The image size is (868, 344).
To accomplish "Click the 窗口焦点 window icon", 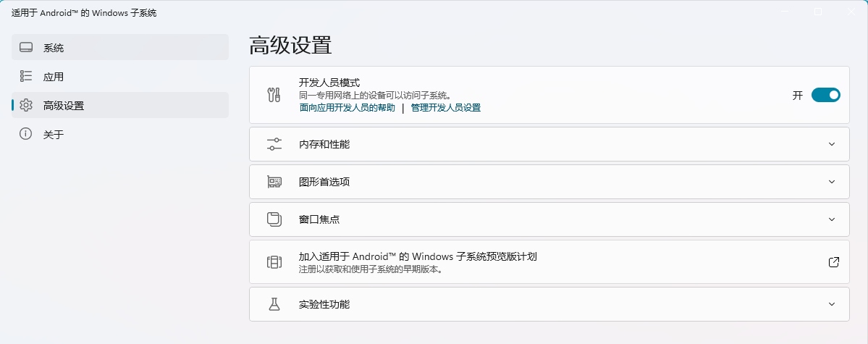I will (274, 219).
